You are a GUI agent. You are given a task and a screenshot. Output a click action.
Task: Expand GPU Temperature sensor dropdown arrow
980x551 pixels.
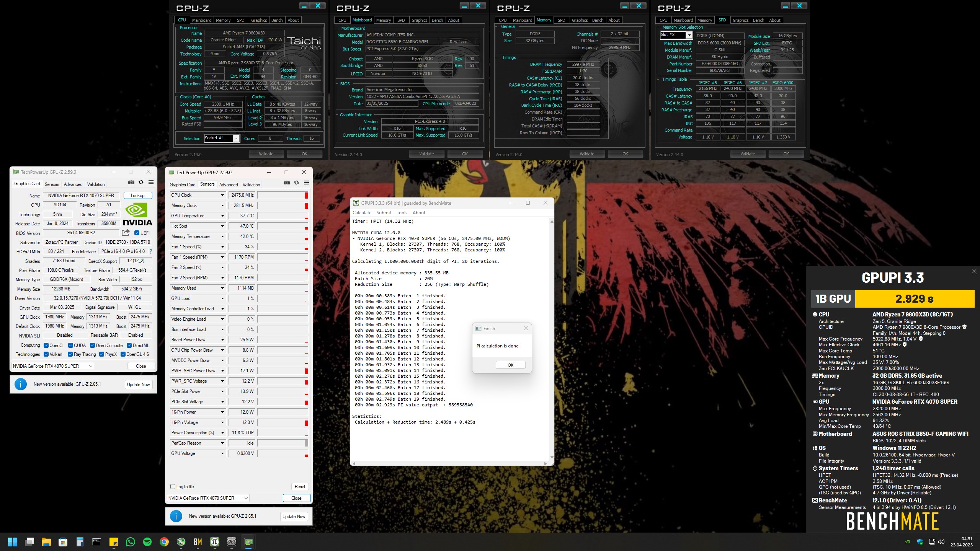pyautogui.click(x=222, y=216)
